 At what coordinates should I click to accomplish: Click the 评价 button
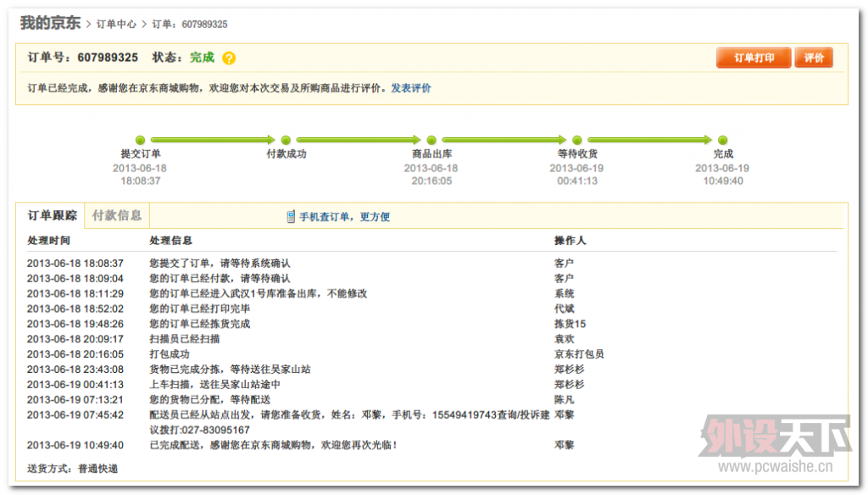(814, 58)
